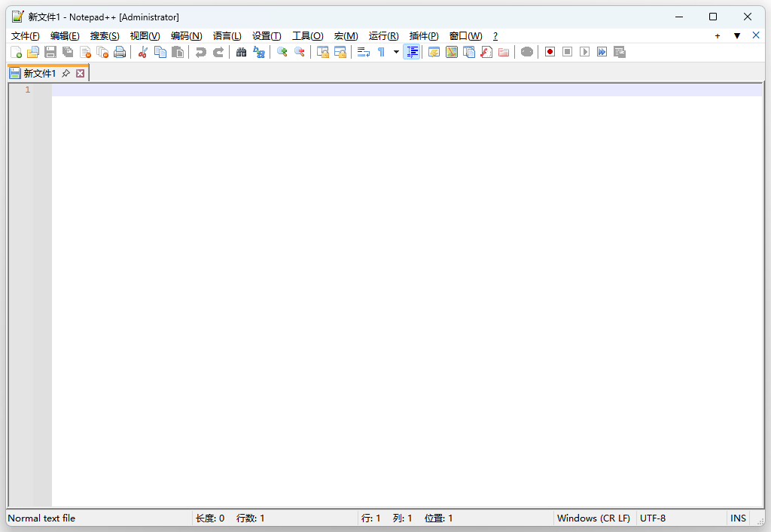Undo the last action with the Undo arrow
Viewport: 771px width, 532px height.
tap(200, 52)
